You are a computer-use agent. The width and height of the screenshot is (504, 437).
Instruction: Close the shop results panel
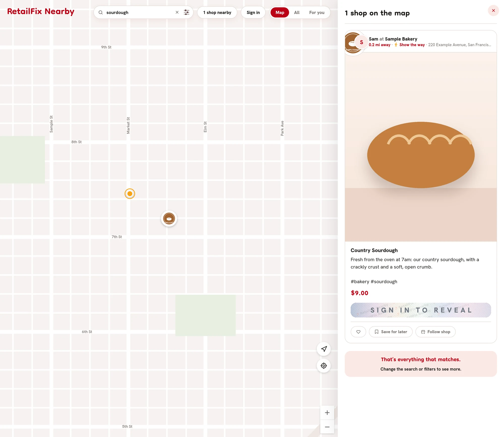coord(493,11)
